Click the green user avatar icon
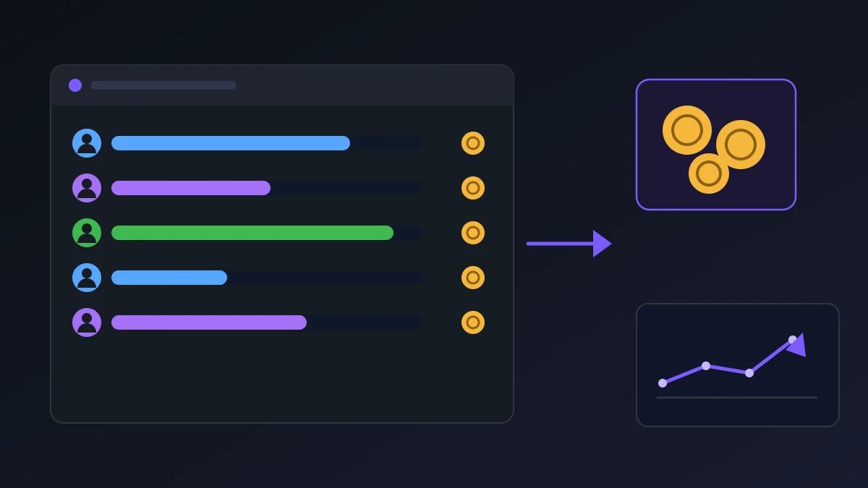This screenshot has height=488, width=868. (87, 233)
